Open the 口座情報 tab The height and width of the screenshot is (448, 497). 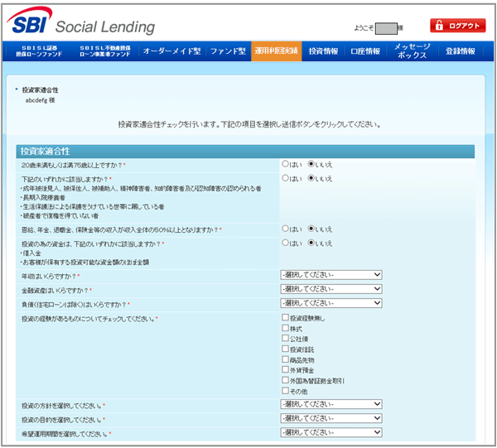click(365, 51)
